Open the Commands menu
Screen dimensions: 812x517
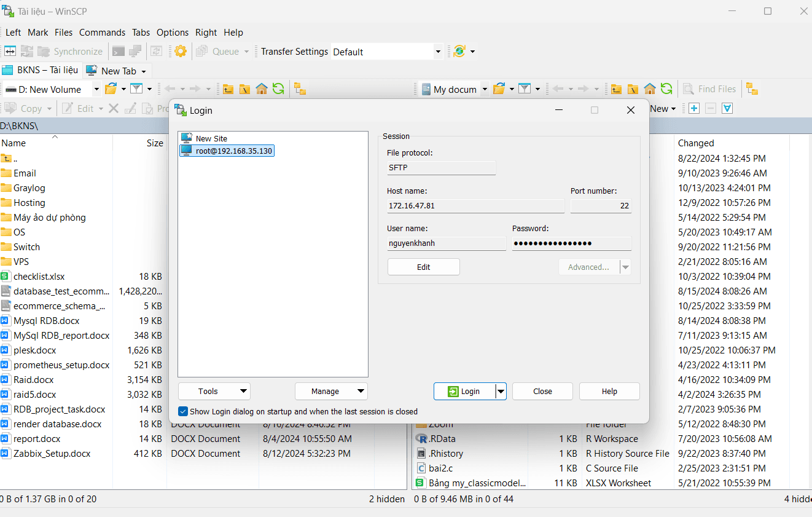point(102,32)
